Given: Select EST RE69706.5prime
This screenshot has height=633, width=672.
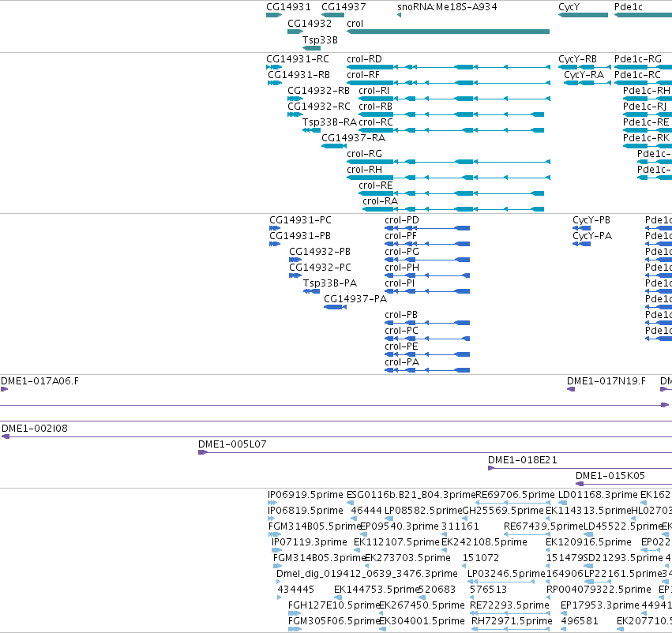Looking at the screenshot, I should coord(513,503).
